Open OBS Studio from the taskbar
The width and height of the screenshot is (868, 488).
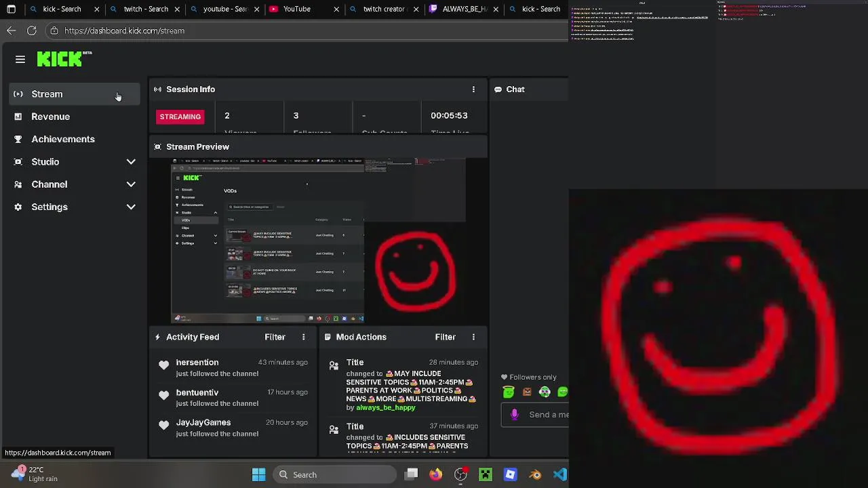[460, 474]
